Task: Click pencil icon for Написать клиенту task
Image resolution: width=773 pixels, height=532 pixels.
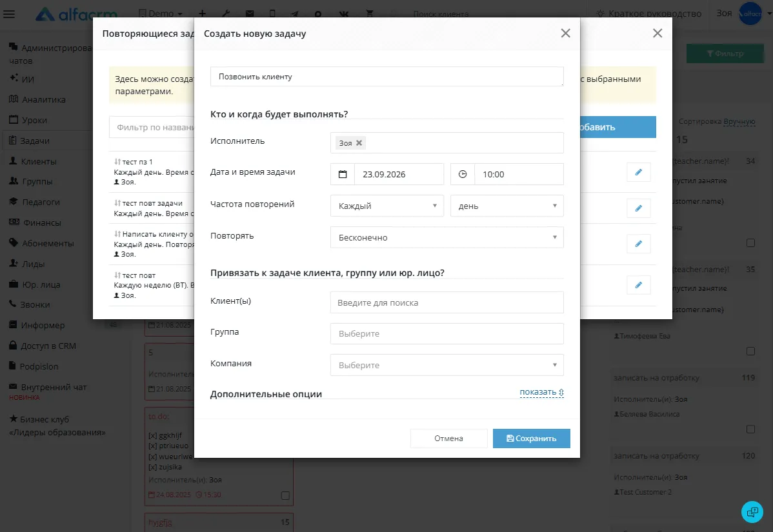Action: click(638, 244)
